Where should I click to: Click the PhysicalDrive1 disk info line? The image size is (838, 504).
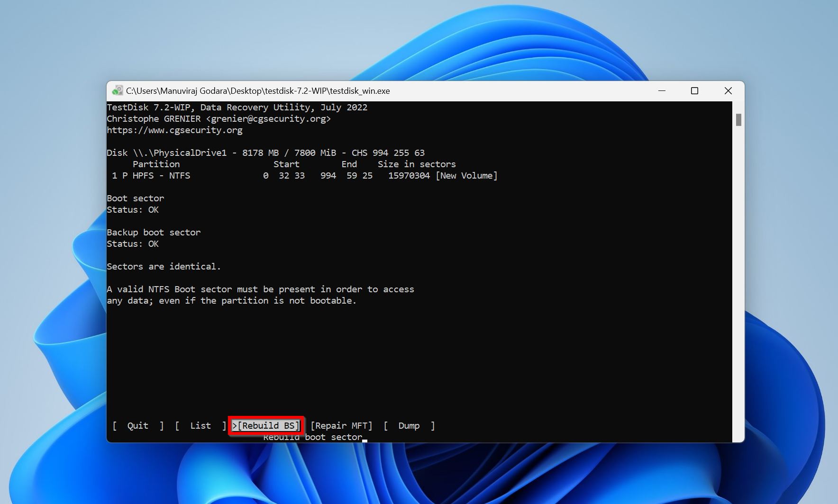(x=265, y=153)
